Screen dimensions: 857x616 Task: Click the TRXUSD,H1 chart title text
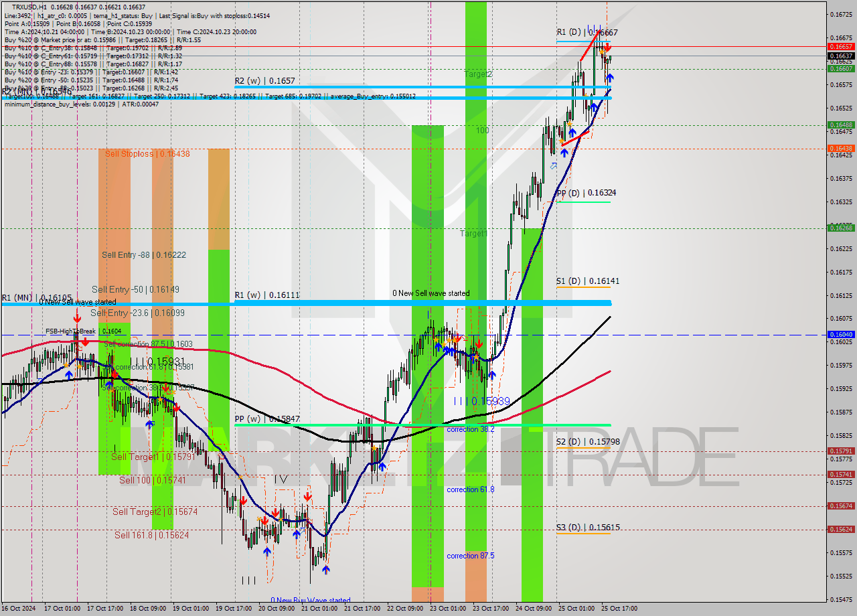click(x=29, y=7)
